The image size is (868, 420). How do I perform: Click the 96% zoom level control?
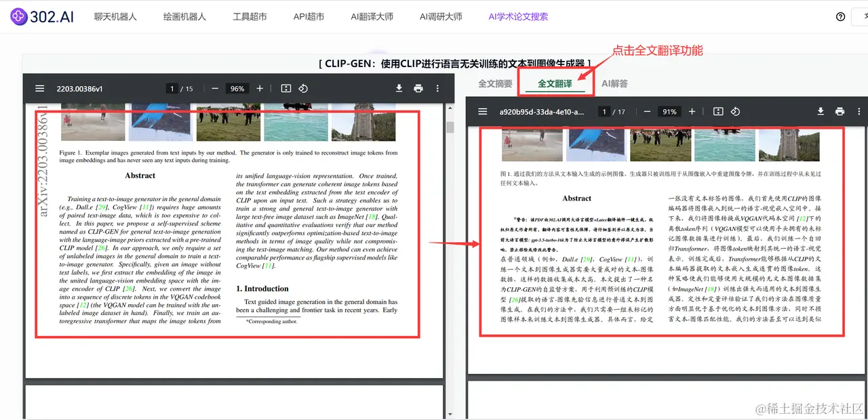point(237,88)
